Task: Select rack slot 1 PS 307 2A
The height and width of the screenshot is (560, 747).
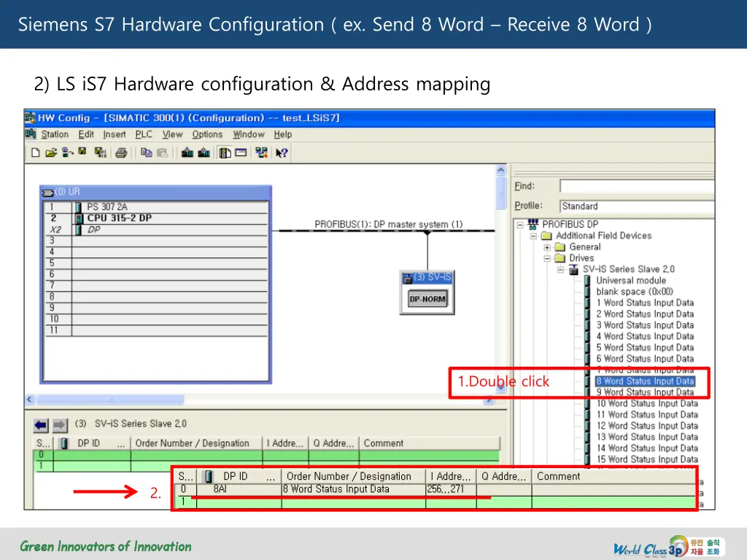Action: [156, 206]
